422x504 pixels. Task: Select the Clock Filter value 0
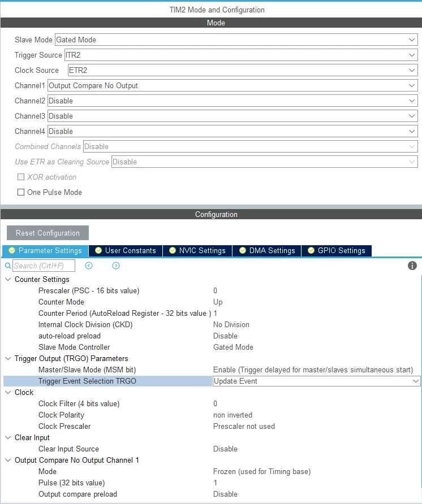[x=216, y=404]
